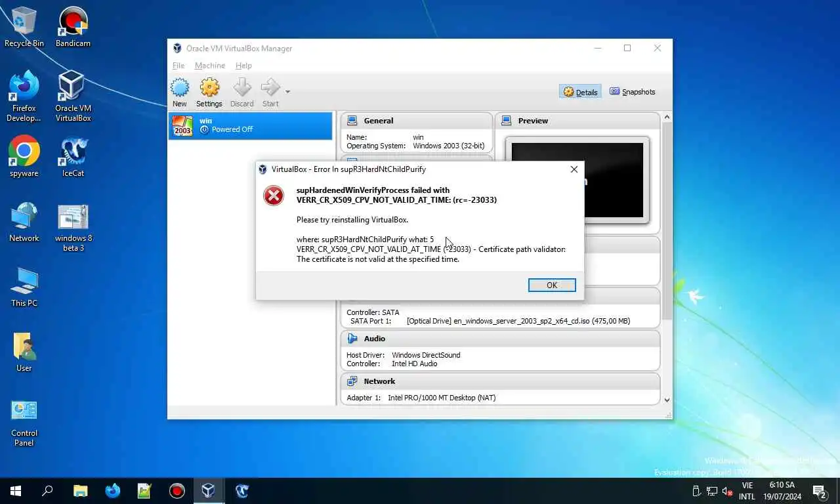This screenshot has height=504, width=840.
Task: Click the Windows DirectSound host driver text
Action: pos(426,355)
